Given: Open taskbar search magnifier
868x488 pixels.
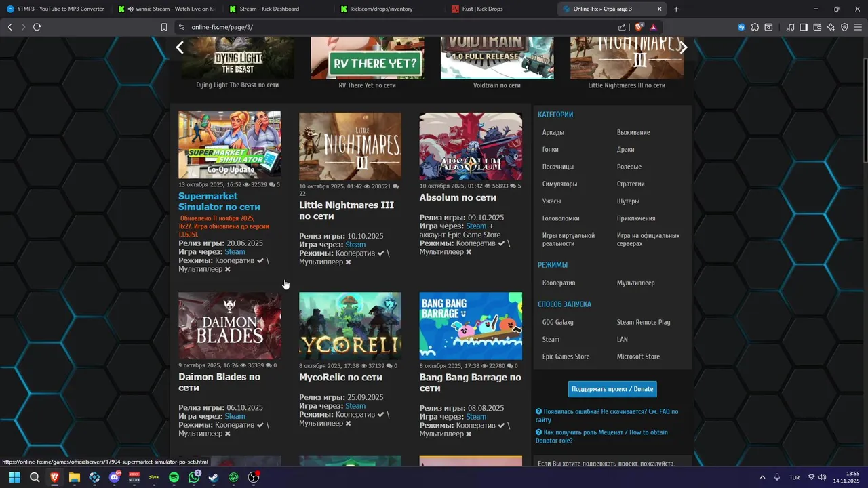Looking at the screenshot, I should [35, 477].
